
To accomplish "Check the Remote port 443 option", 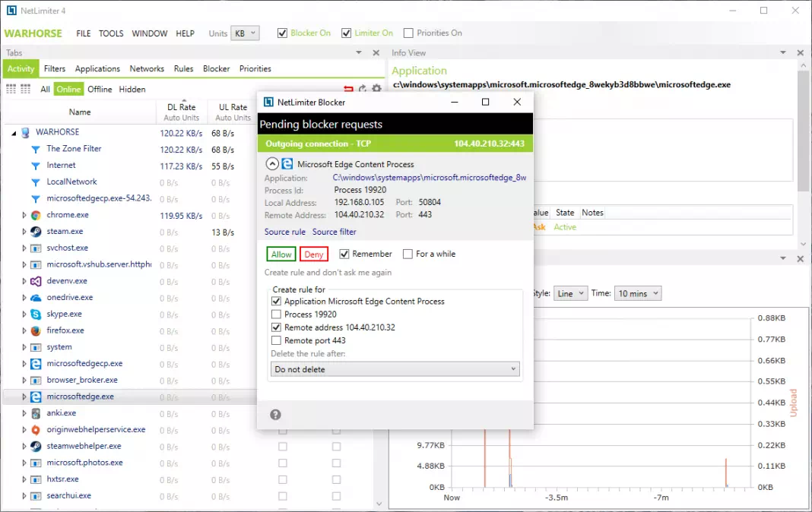I will click(x=277, y=340).
